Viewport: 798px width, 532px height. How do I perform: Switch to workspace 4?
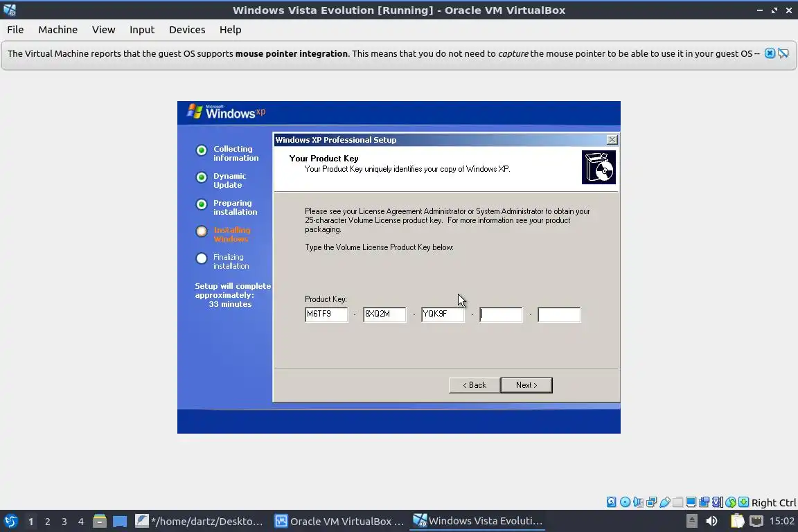coord(81,522)
